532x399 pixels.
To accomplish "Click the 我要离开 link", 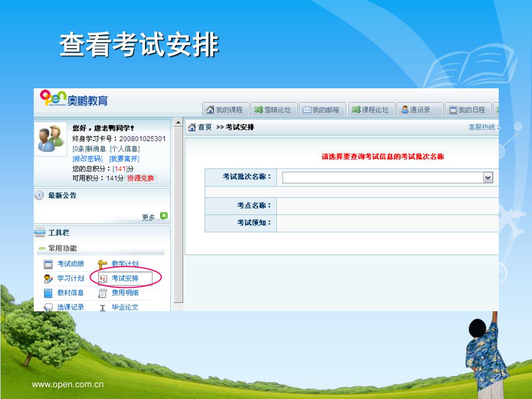I will click(124, 158).
